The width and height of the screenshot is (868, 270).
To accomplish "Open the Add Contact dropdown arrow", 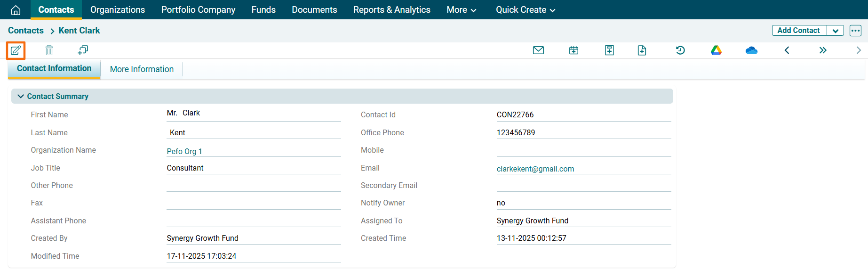I will point(835,31).
